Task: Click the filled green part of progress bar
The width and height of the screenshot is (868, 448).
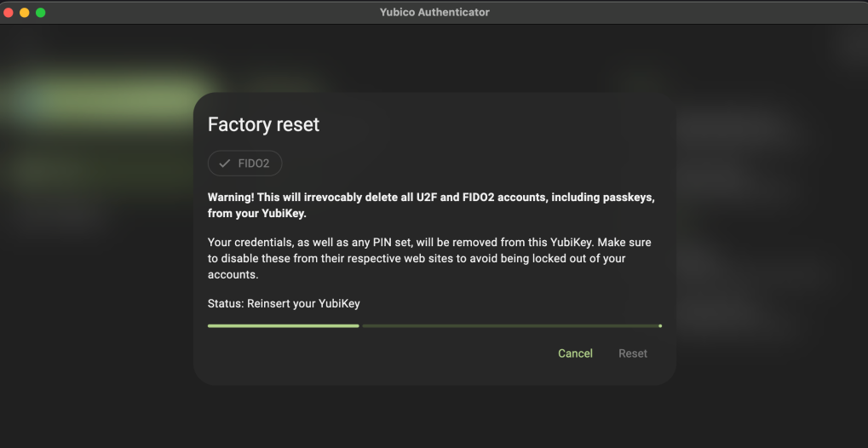Action: click(283, 325)
